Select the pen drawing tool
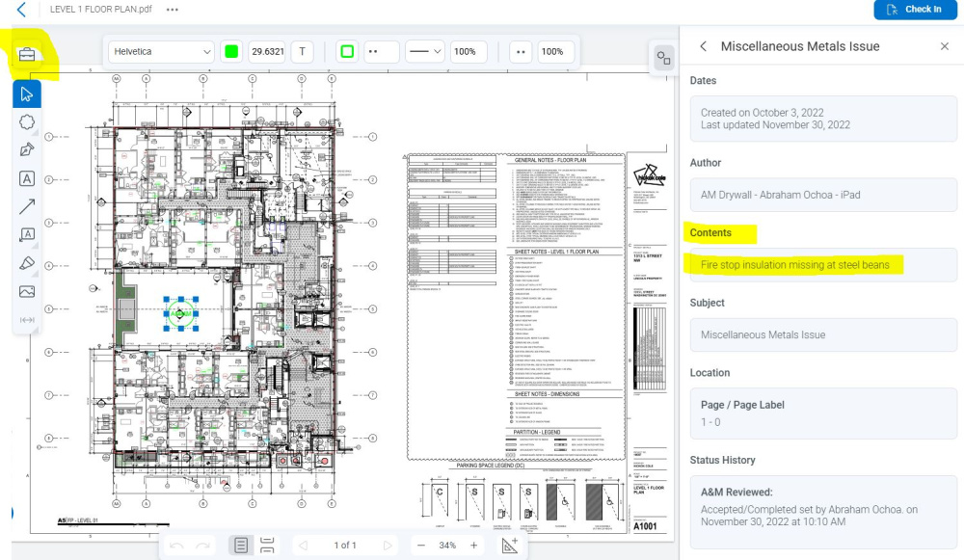This screenshot has height=560, width=964. (x=26, y=150)
